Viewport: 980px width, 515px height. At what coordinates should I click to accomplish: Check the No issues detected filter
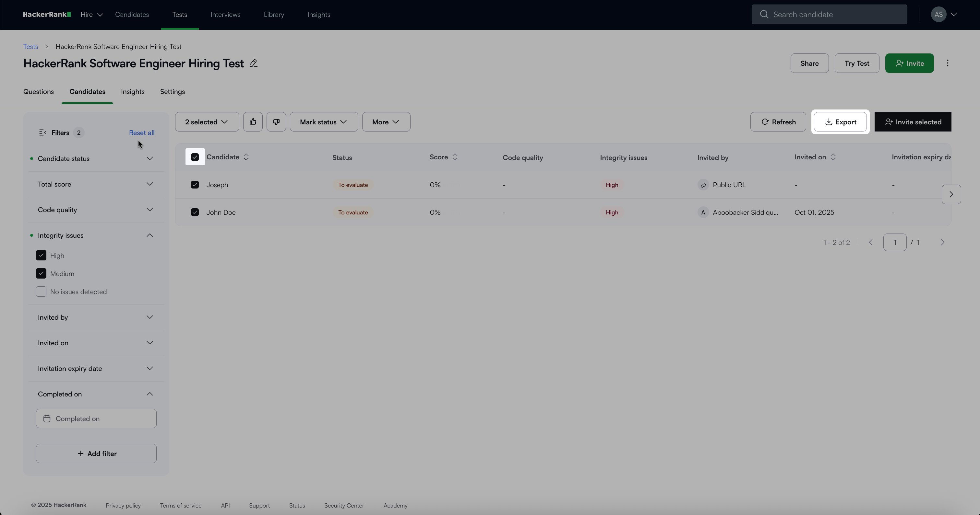click(x=41, y=292)
